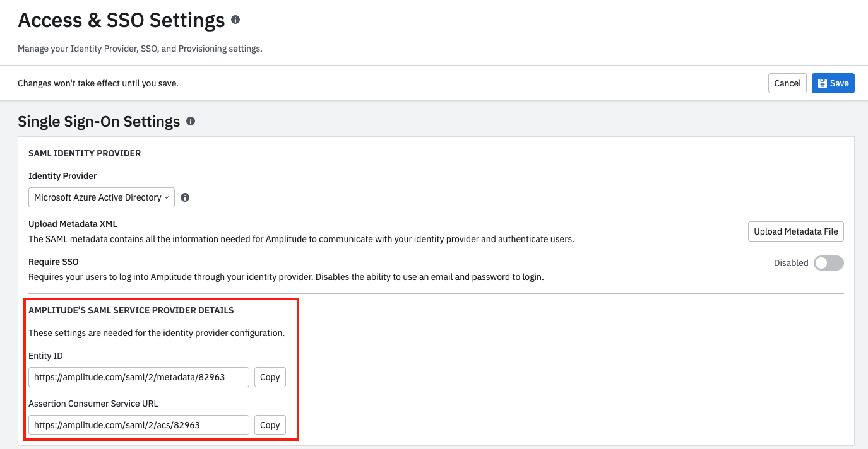Click the Upload Metadata XML label
Screen dimensions: 868x449
point(73,224)
